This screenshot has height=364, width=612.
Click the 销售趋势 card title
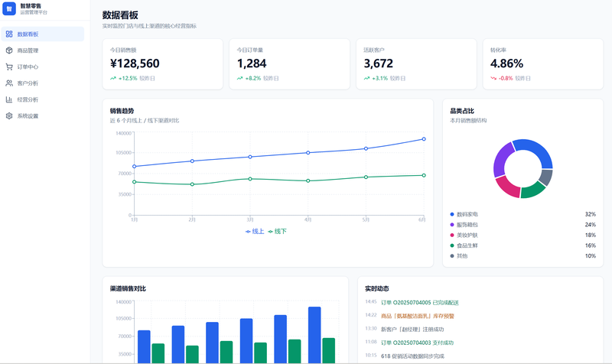coord(122,111)
